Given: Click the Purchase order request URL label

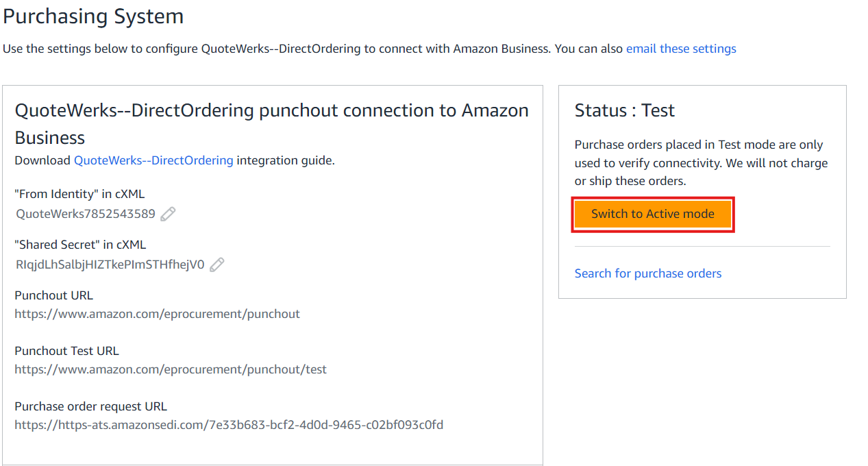Looking at the screenshot, I should [x=90, y=406].
